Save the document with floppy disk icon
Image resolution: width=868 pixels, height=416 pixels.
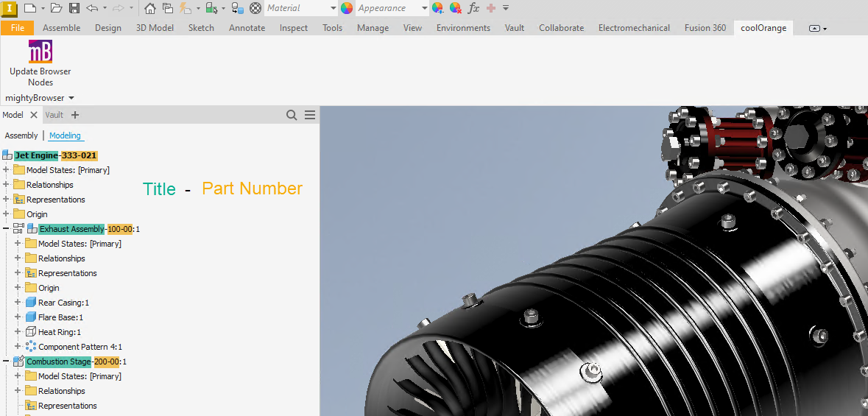[x=74, y=8]
